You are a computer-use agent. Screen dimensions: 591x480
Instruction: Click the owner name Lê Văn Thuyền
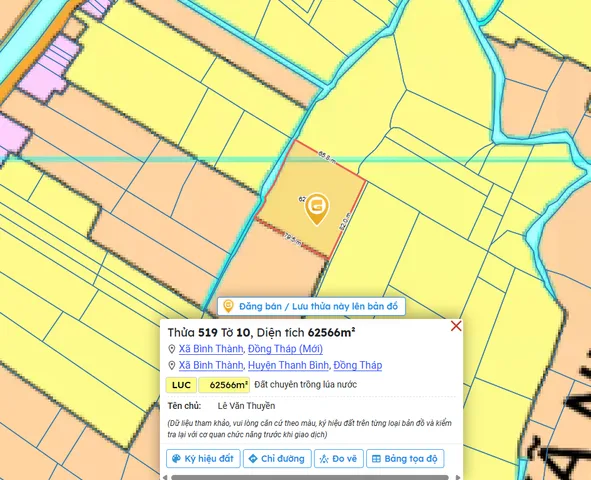247,406
